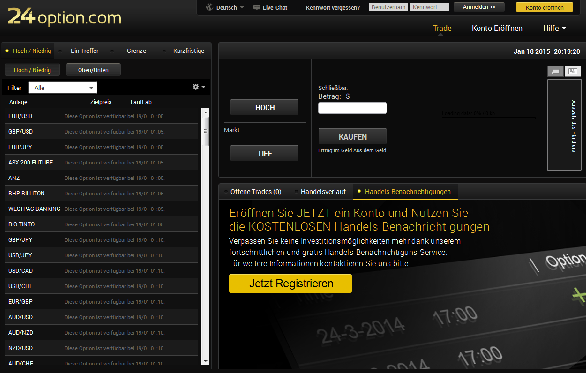Sort by Anlage column header

[x=18, y=102]
